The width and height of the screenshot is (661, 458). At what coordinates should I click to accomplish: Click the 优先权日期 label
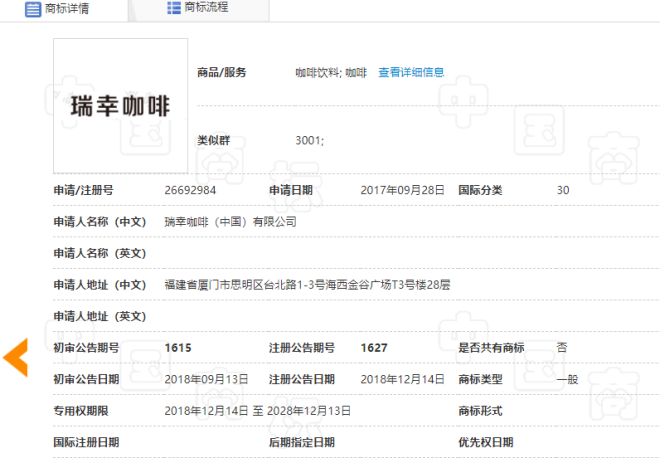pyautogui.click(x=486, y=442)
